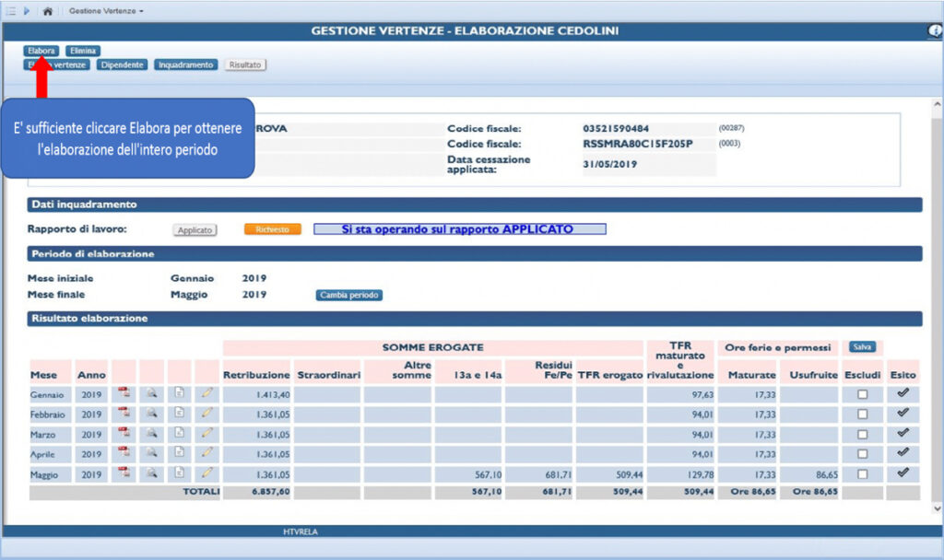The width and height of the screenshot is (944, 560).
Task: Open the list menu icon at top left
Action: coord(11,11)
